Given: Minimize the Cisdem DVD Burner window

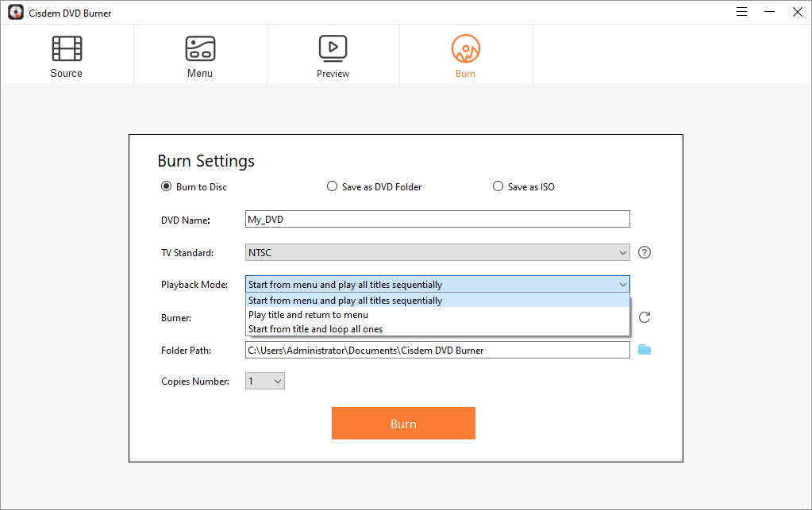Looking at the screenshot, I should tap(770, 11).
